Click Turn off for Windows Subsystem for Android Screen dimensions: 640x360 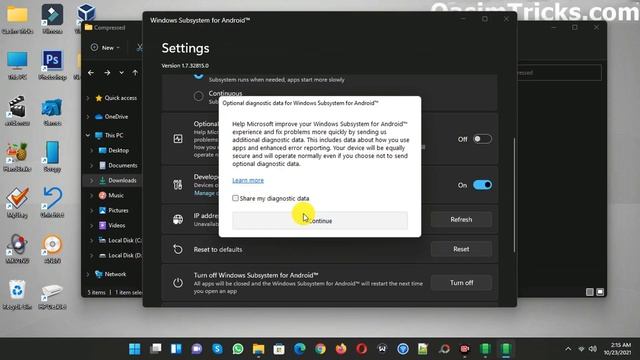(x=461, y=282)
